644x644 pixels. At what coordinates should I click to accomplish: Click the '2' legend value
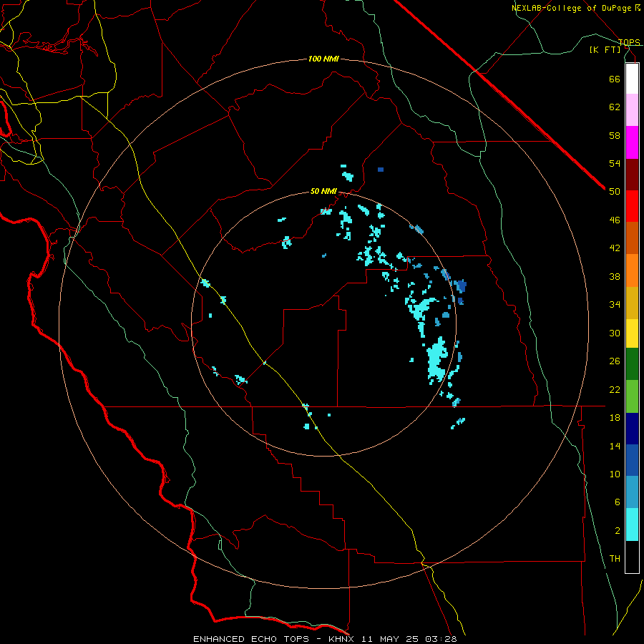tap(618, 531)
